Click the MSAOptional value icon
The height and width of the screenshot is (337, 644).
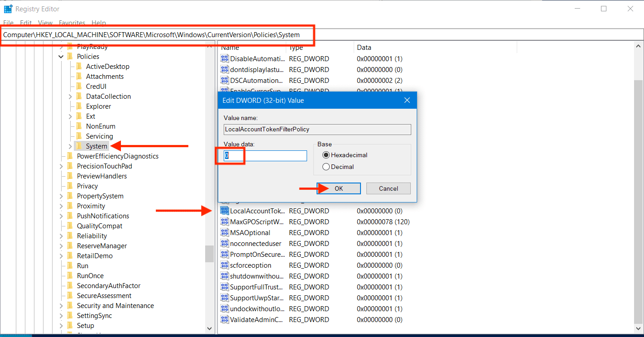coord(225,232)
